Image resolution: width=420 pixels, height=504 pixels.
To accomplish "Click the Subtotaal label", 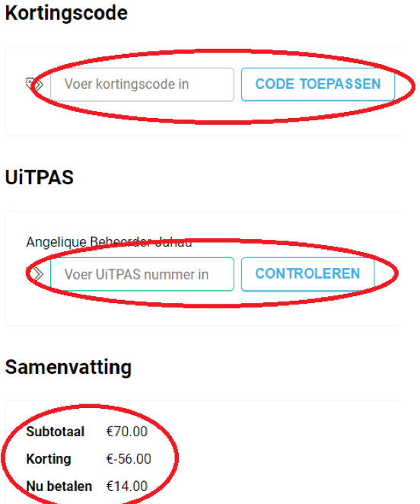I will [56, 432].
